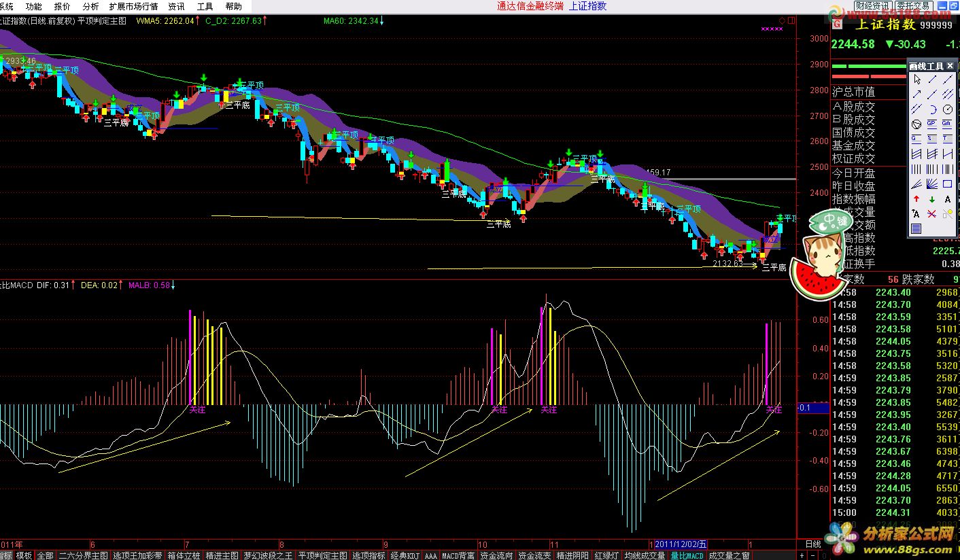
Task: Select the 平顶判定主图 indicator tab
Action: coord(322,555)
